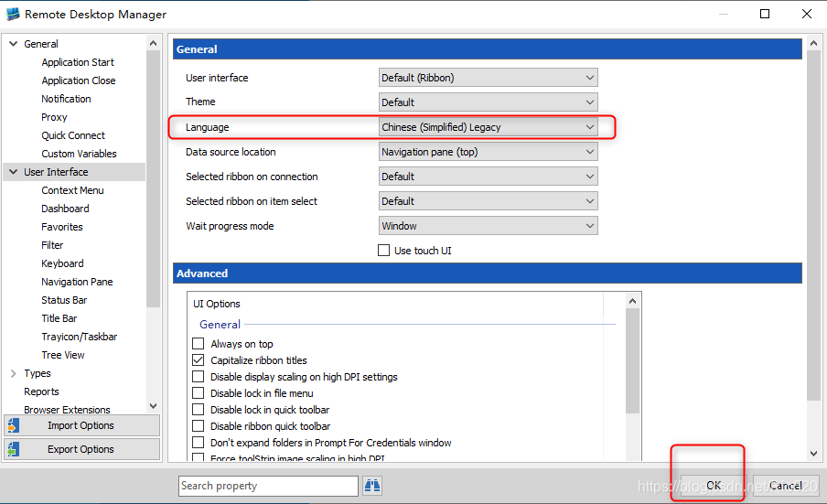Open Dashboard settings
Screen dimensions: 827x504
pyautogui.click(x=65, y=209)
